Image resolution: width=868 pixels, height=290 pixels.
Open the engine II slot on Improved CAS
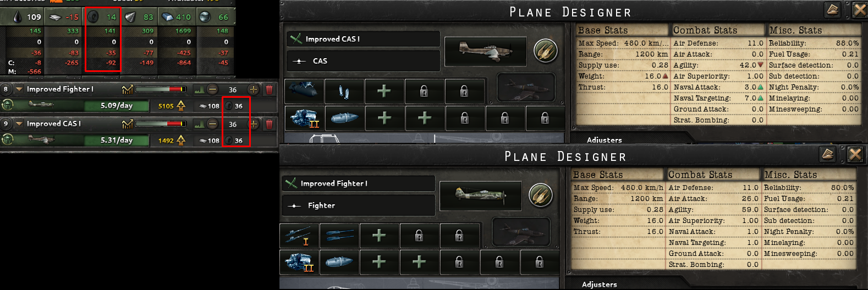[304, 118]
